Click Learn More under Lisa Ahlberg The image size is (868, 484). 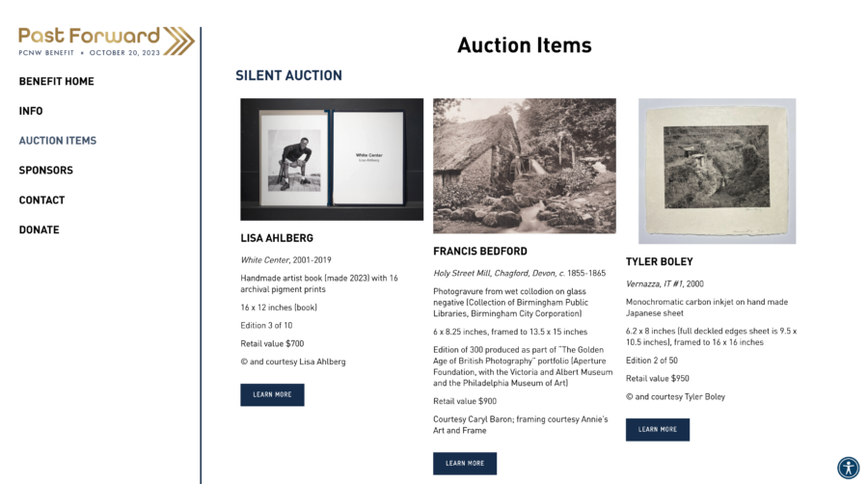click(x=272, y=394)
